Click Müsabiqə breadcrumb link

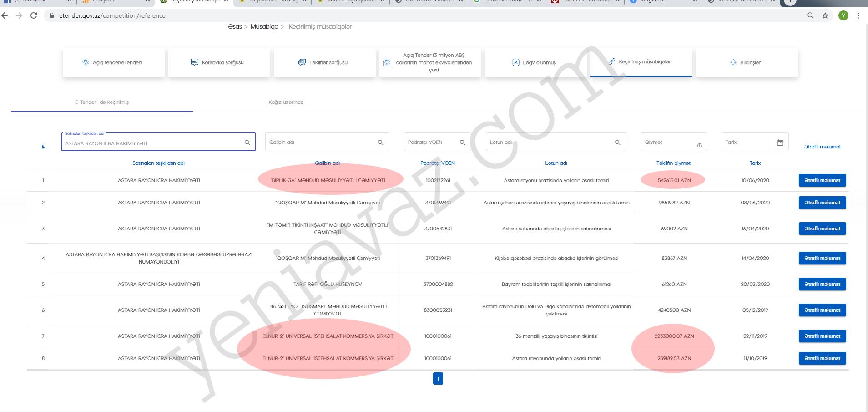click(x=264, y=27)
